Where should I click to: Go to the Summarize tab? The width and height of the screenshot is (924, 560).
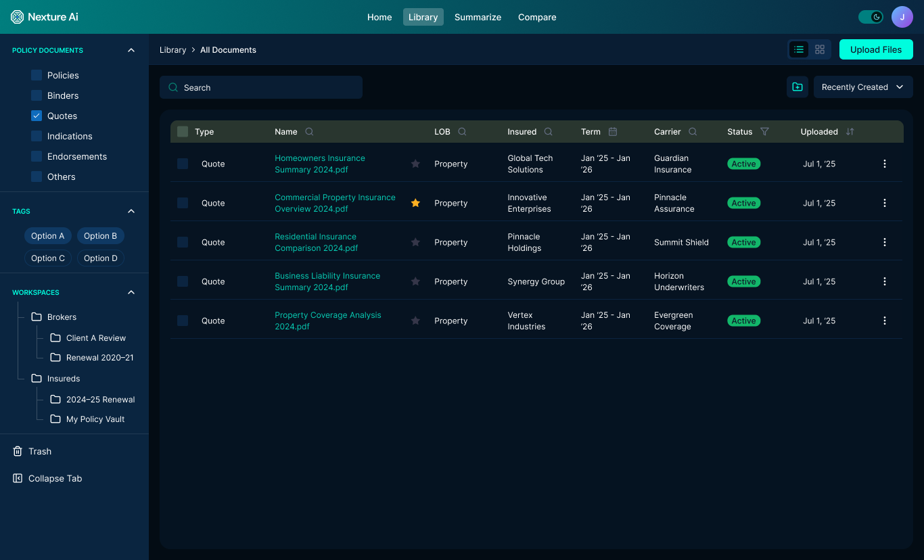[478, 17]
